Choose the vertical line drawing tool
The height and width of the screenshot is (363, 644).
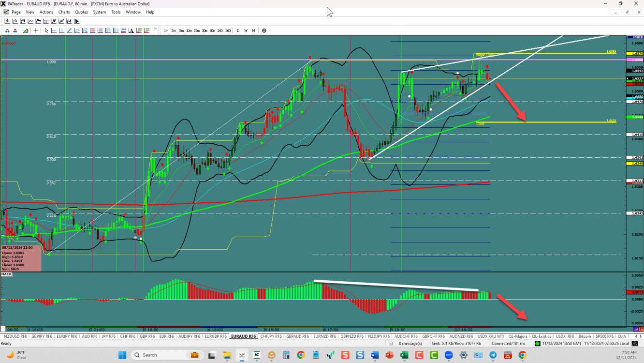(x=61, y=30)
